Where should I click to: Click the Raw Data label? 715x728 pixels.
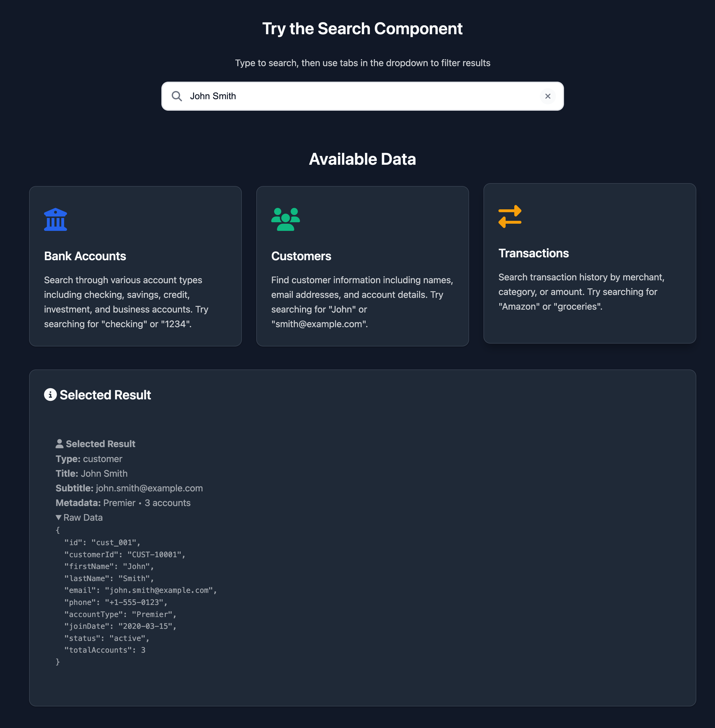point(83,517)
